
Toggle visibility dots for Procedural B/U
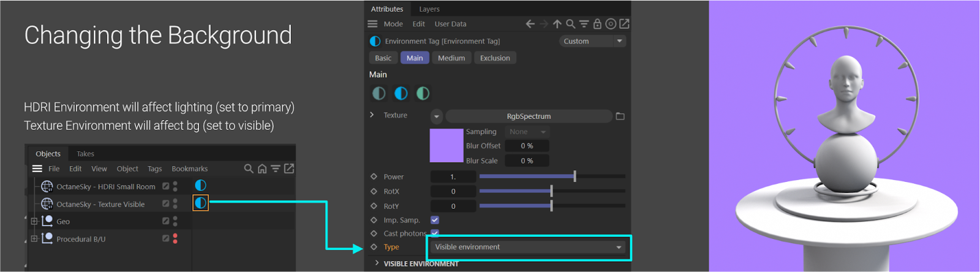coord(175,239)
